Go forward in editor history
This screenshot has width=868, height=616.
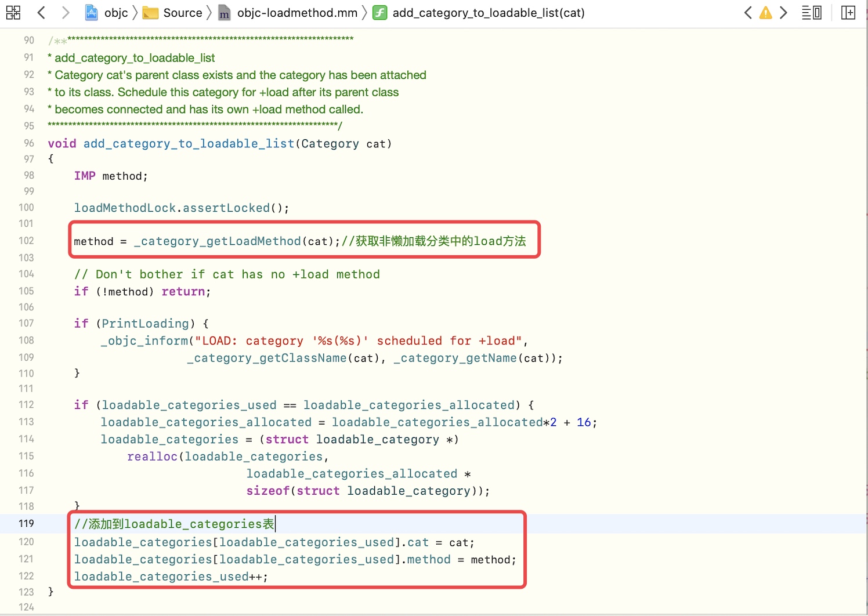click(65, 13)
